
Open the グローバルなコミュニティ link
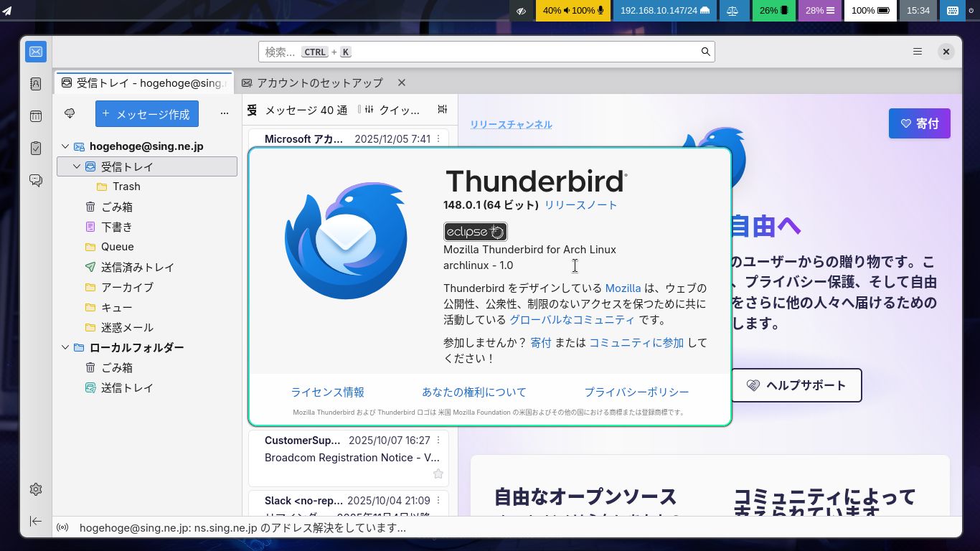coord(573,320)
